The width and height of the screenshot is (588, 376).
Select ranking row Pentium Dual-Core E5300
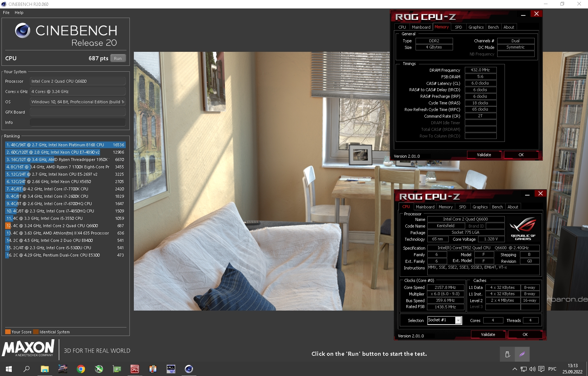click(x=65, y=255)
